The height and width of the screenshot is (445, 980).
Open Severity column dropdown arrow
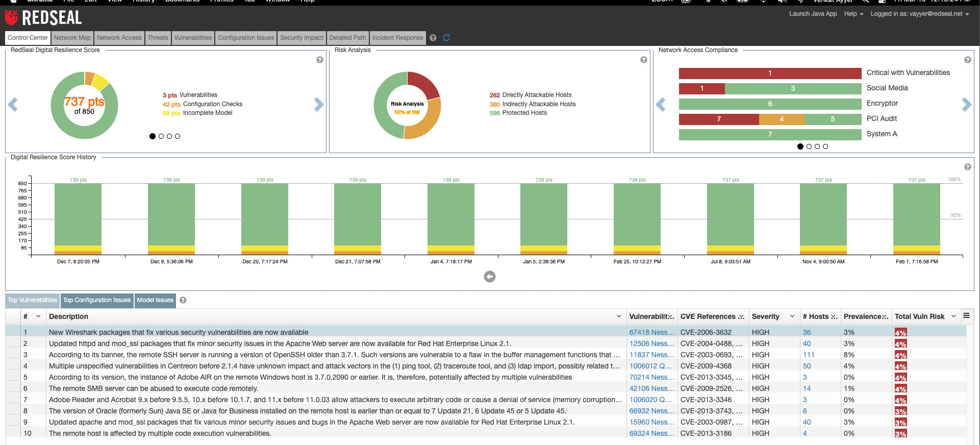(x=792, y=316)
